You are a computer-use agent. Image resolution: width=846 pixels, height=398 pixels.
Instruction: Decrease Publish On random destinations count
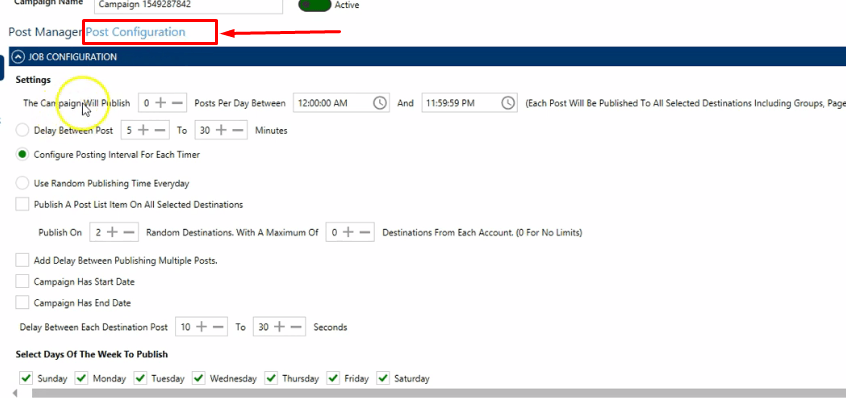click(128, 232)
